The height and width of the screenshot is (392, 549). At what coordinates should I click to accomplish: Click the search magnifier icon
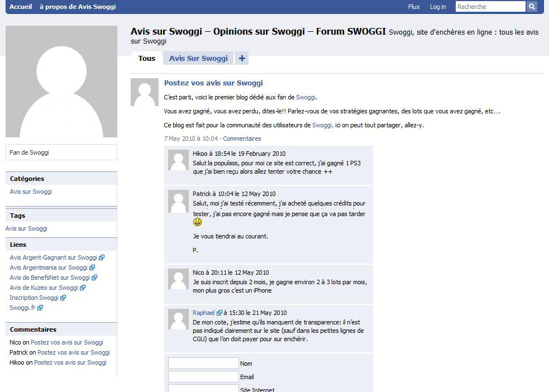pyautogui.click(x=532, y=7)
